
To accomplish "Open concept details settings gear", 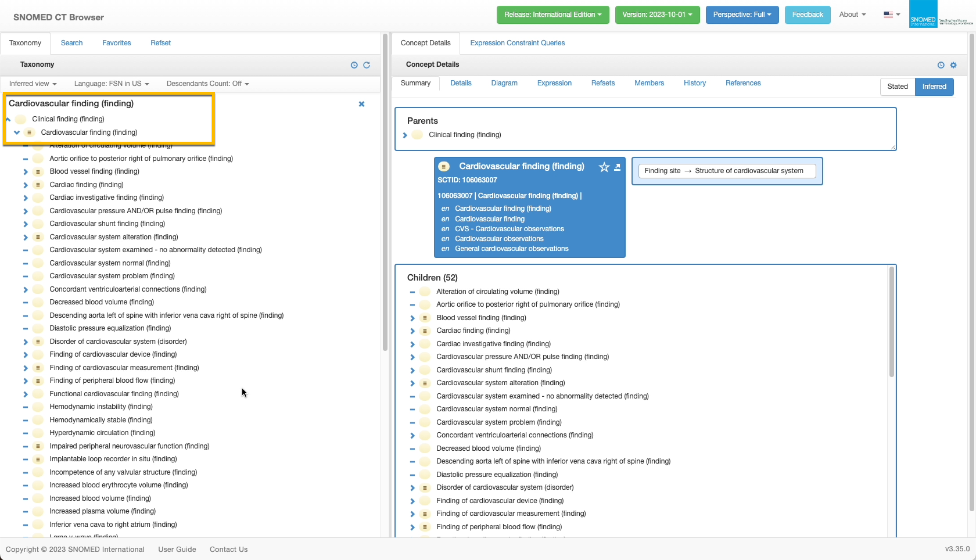I will pos(953,65).
